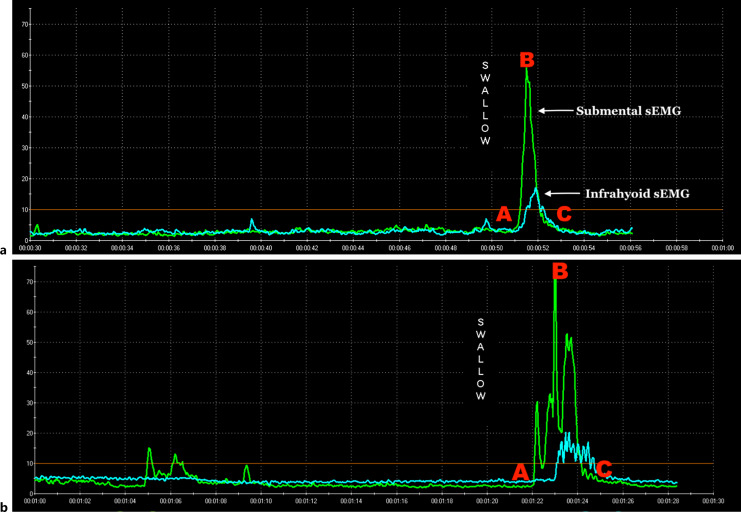The height and width of the screenshot is (512, 741).
Task: Click the panel label 'a' at bottom-left
Action: pyautogui.click(x=6, y=245)
